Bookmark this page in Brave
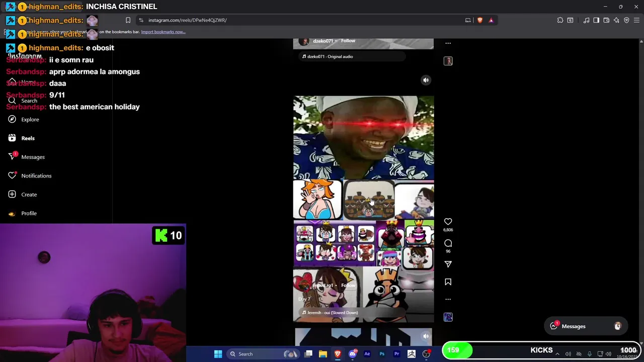 click(x=128, y=20)
